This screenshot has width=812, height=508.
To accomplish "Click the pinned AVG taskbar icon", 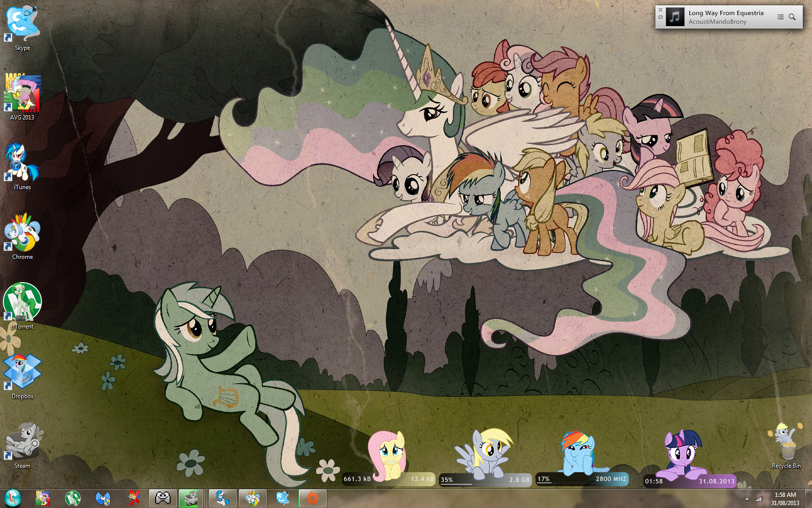I will [x=43, y=498].
